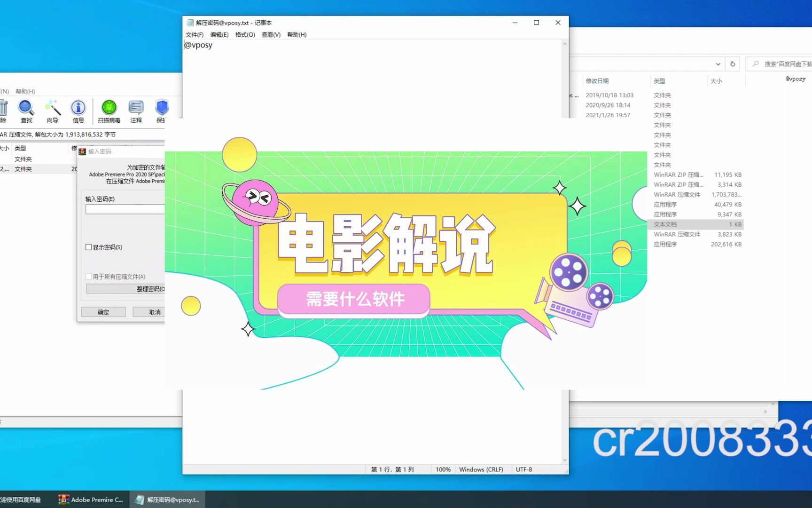The height and width of the screenshot is (508, 812).
Task: Click the 第 1 行, 第 1 列 status entry
Action: click(x=392, y=469)
